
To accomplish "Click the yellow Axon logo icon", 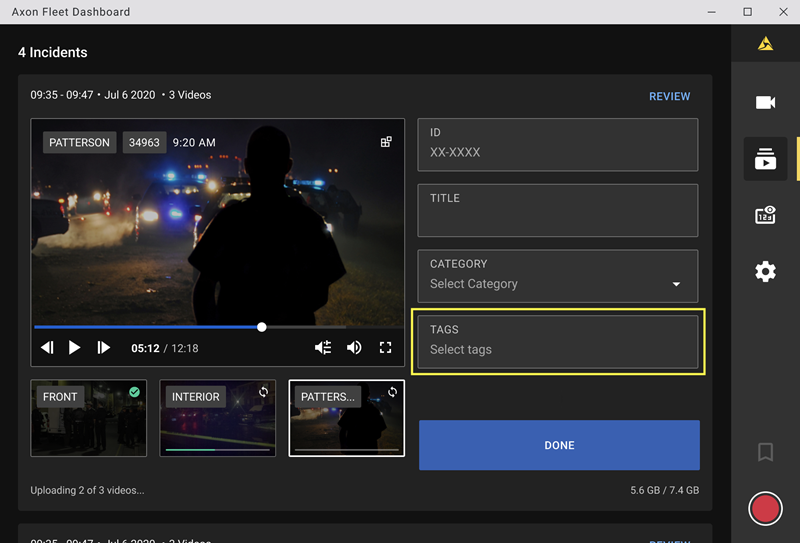I will coord(765,44).
